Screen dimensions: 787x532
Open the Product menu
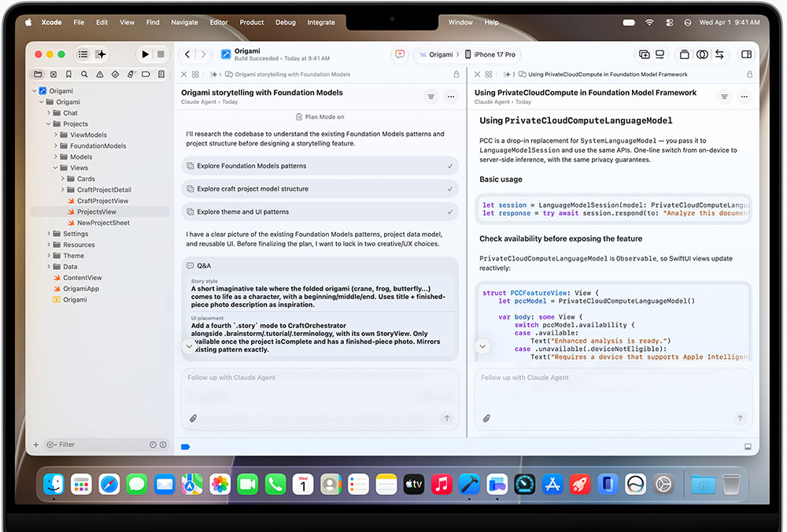tap(252, 22)
